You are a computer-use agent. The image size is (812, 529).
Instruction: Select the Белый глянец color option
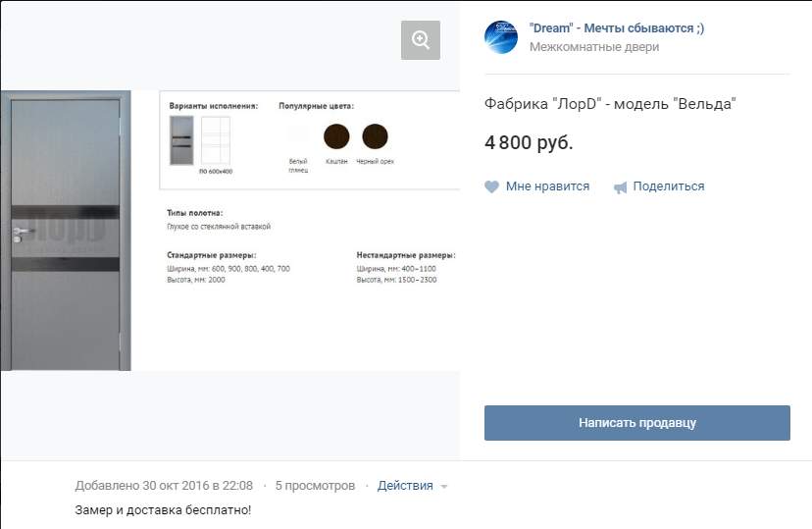pyautogui.click(x=298, y=136)
